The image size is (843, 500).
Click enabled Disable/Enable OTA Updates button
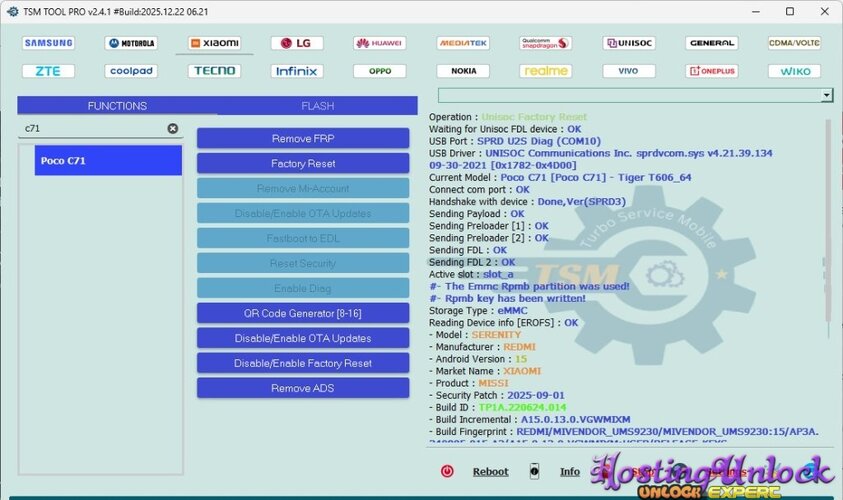[303, 338]
